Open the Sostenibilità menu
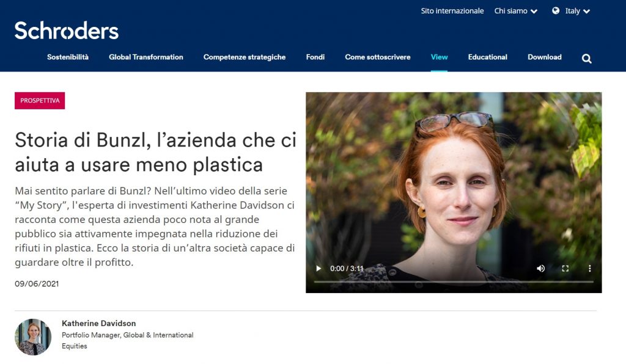The width and height of the screenshot is (626, 364). [68, 57]
